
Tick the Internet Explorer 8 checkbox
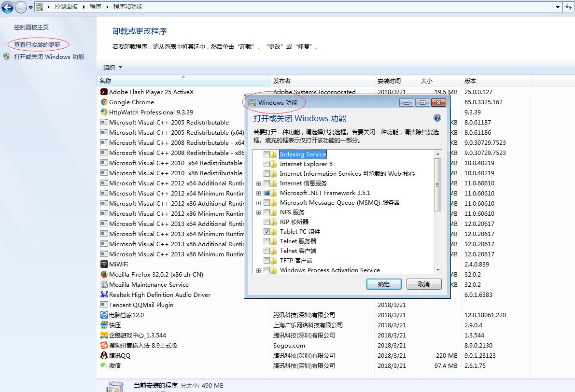(266, 164)
